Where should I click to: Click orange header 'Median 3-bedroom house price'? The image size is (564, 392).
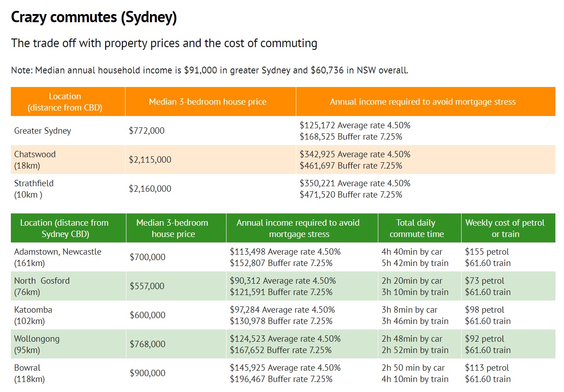[x=211, y=102]
